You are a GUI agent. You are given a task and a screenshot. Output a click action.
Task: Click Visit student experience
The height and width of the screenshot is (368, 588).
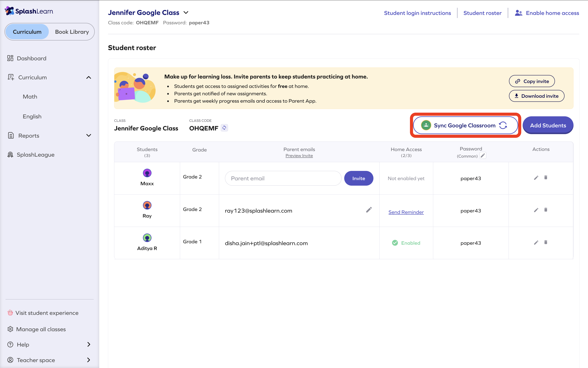tap(47, 313)
